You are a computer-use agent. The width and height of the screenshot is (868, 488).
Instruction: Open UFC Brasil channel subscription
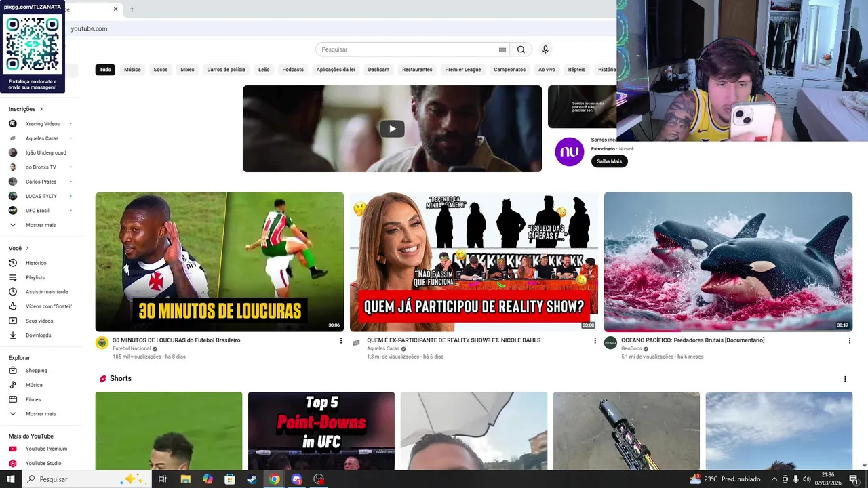pos(37,211)
